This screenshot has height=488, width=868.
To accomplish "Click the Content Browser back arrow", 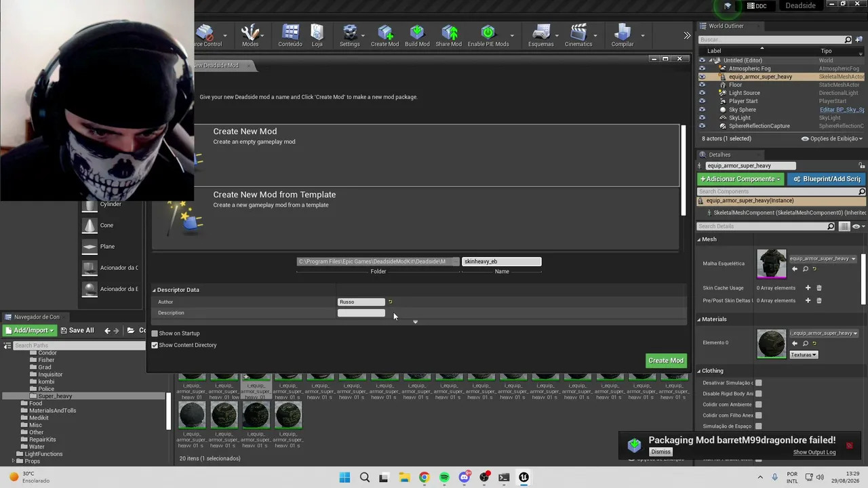I will click(107, 331).
